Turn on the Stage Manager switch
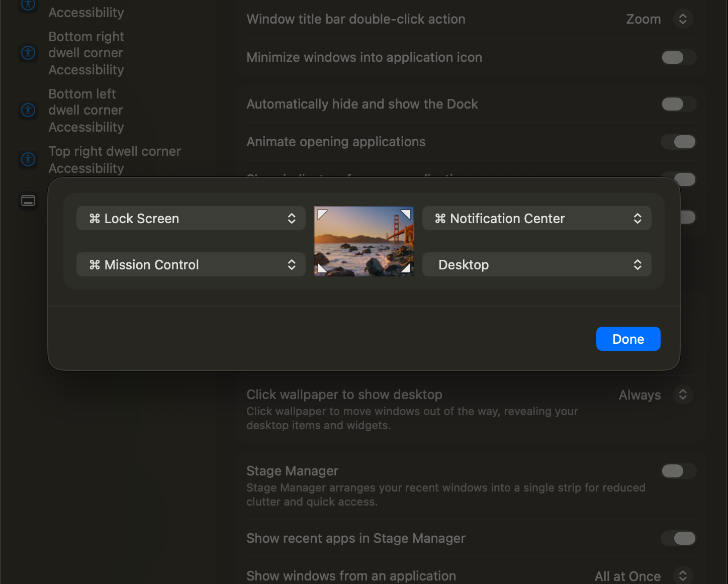 click(678, 471)
